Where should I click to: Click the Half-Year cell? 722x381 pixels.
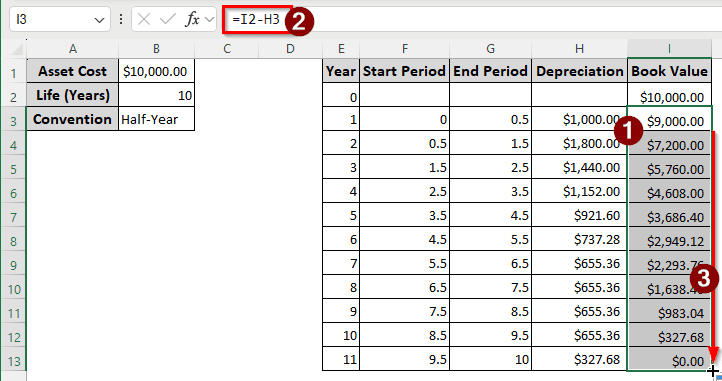pyautogui.click(x=157, y=119)
